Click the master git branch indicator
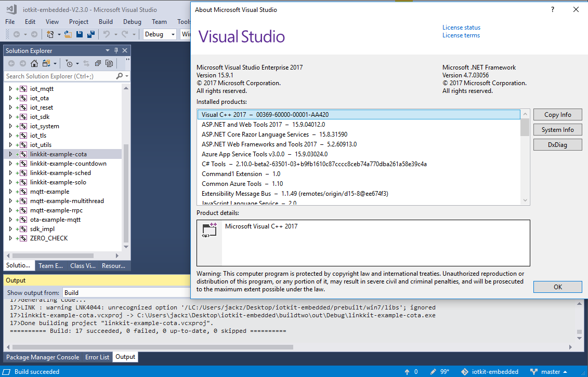Screen dimensions: 588x377 click(x=550, y=372)
